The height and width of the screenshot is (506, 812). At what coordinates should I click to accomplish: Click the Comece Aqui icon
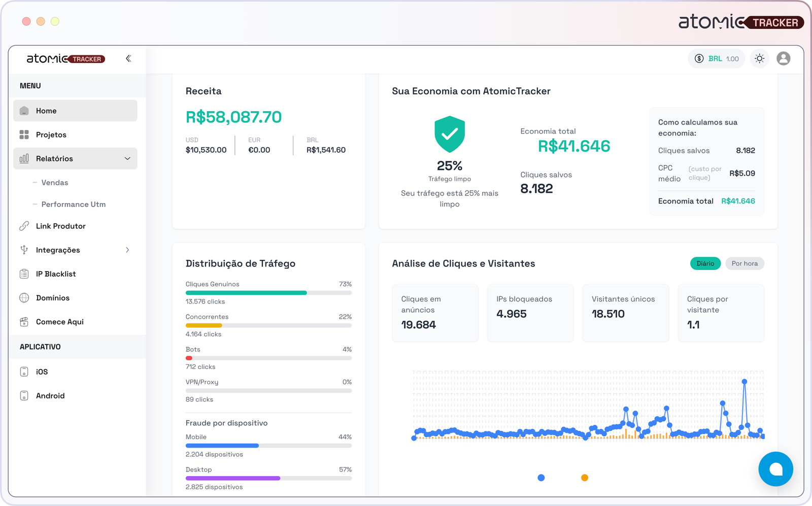click(x=24, y=322)
